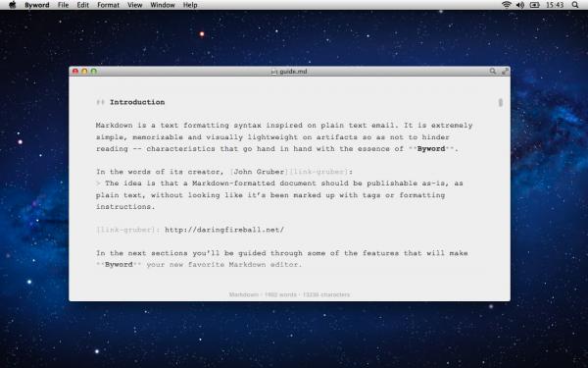The width and height of the screenshot is (588, 368).
Task: Click the Introduction heading
Action: point(137,102)
